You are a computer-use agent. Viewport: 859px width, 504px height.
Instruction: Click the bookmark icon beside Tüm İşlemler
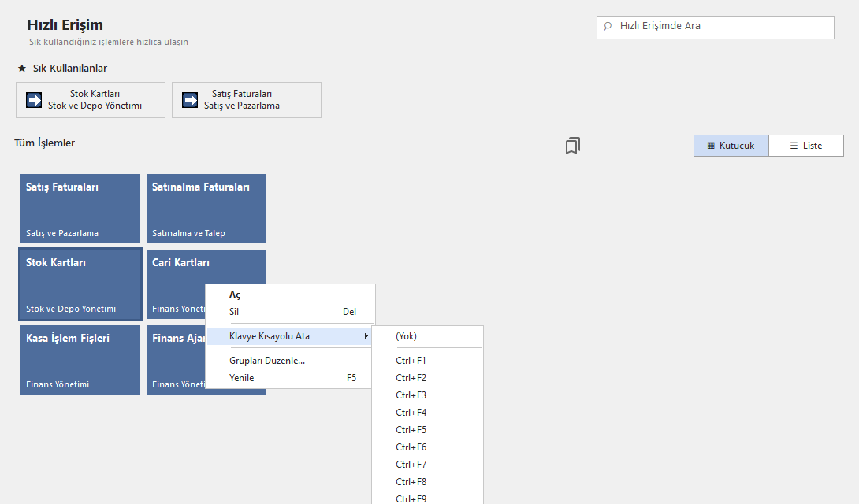tap(572, 146)
